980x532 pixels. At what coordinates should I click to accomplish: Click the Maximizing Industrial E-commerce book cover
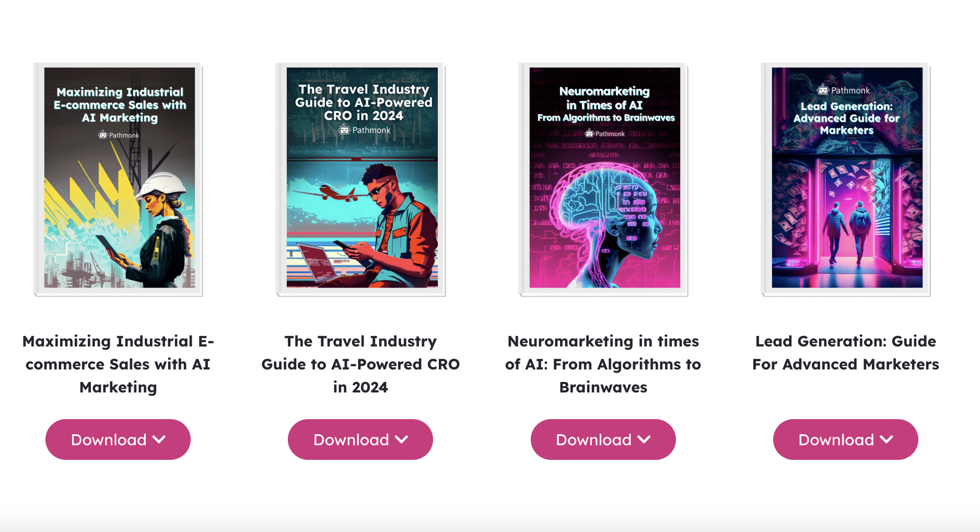tap(119, 179)
